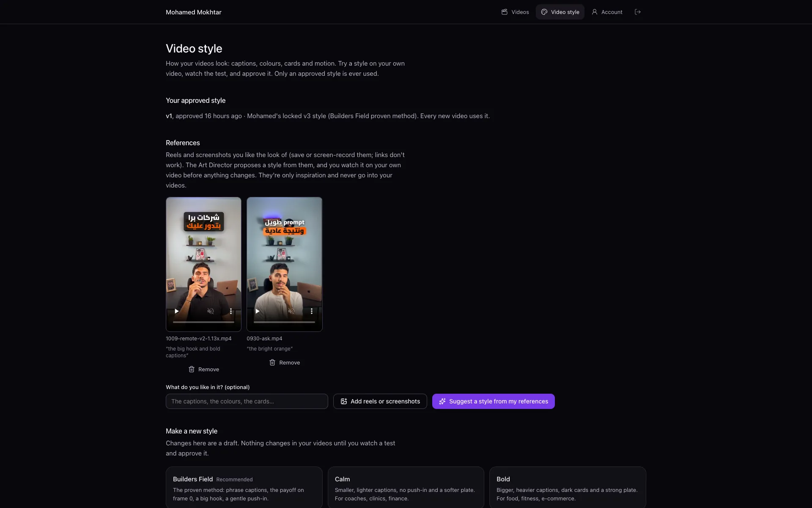Screen dimensions: 812x508
Task: Open more options menu on 0930-ask video
Action: click(312, 311)
